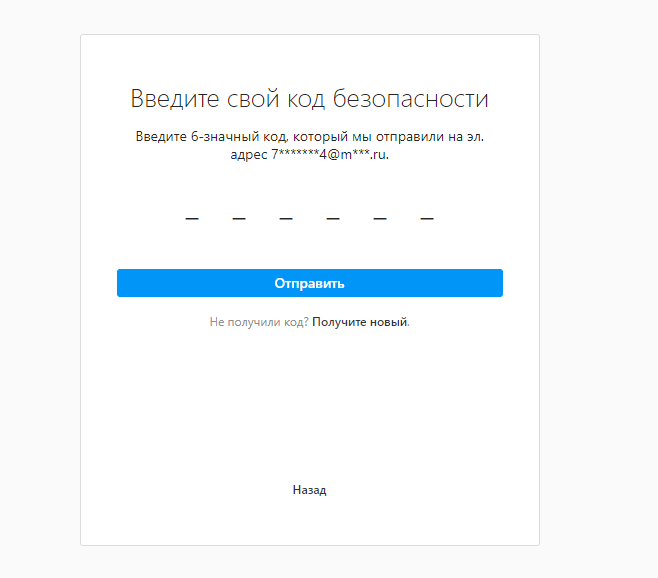
Task: Click the heading Введите свой код безопасности
Action: 309,99
